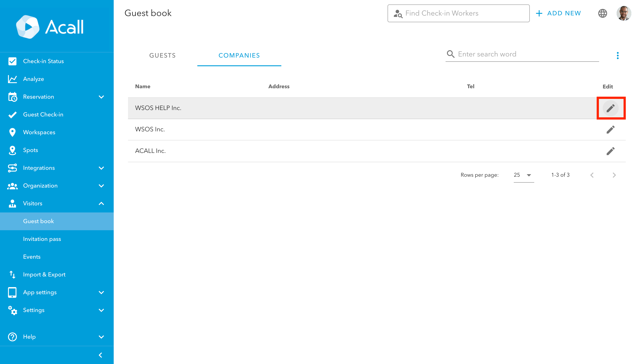Select the WSOS HELP Inc. row name
The image size is (640, 364).
point(158,108)
